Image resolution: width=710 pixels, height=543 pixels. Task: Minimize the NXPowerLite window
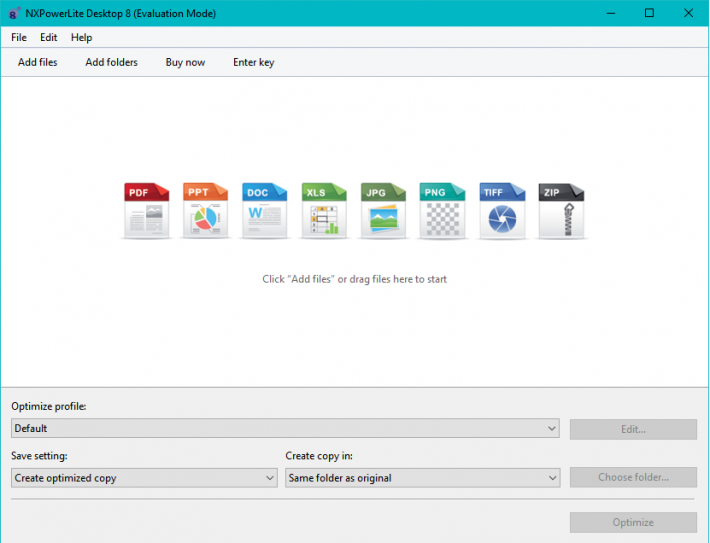[611, 13]
